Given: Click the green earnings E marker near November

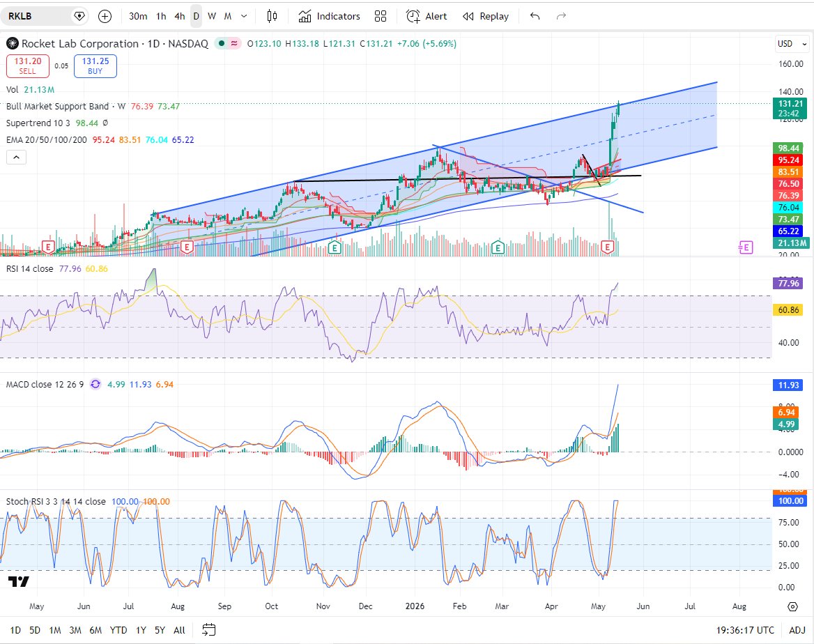Looking at the screenshot, I should pos(335,247).
